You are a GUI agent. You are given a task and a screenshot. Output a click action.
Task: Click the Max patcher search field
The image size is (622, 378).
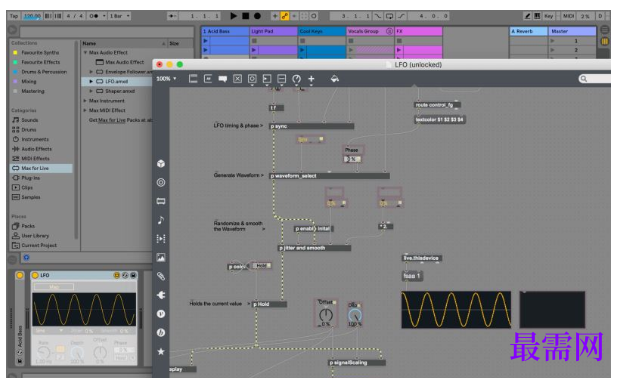click(x=595, y=79)
